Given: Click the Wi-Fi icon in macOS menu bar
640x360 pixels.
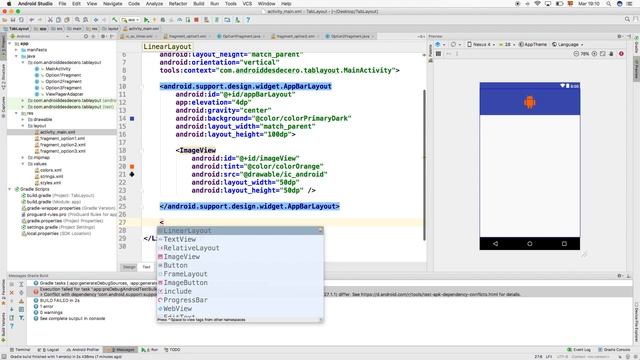Looking at the screenshot, I should click(x=537, y=3).
